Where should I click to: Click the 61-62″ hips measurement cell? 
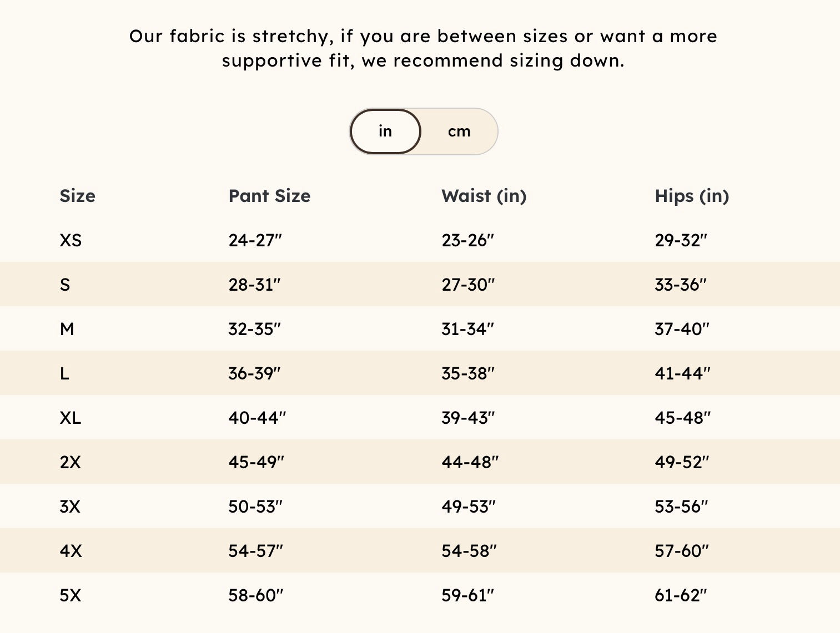pos(681,595)
